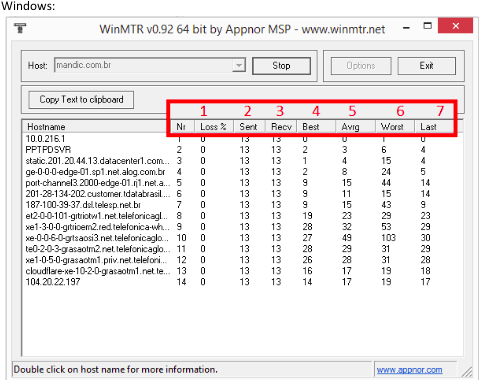Maximize the WinMTR window
The height and width of the screenshot is (381, 479).
coord(428,26)
